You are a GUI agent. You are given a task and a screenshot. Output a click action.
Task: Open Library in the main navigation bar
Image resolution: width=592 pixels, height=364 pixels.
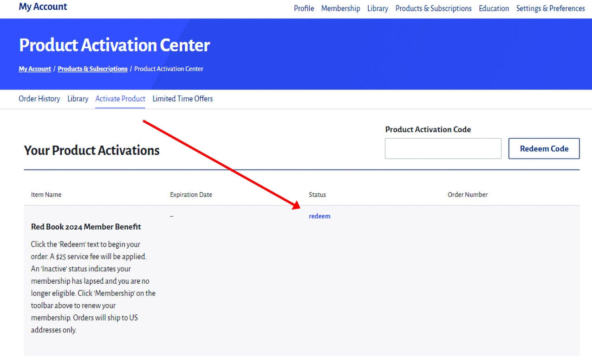pos(377,8)
